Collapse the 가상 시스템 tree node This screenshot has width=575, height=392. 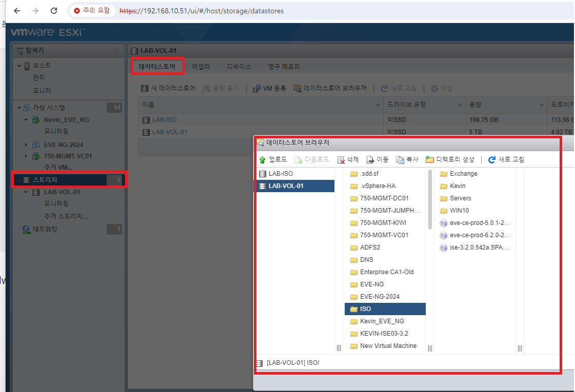19,108
